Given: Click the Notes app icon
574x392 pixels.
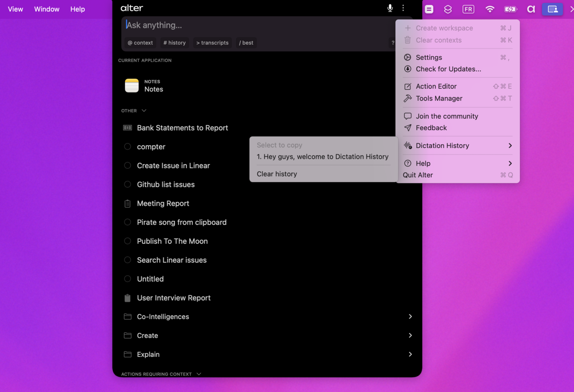Looking at the screenshot, I should (132, 85).
